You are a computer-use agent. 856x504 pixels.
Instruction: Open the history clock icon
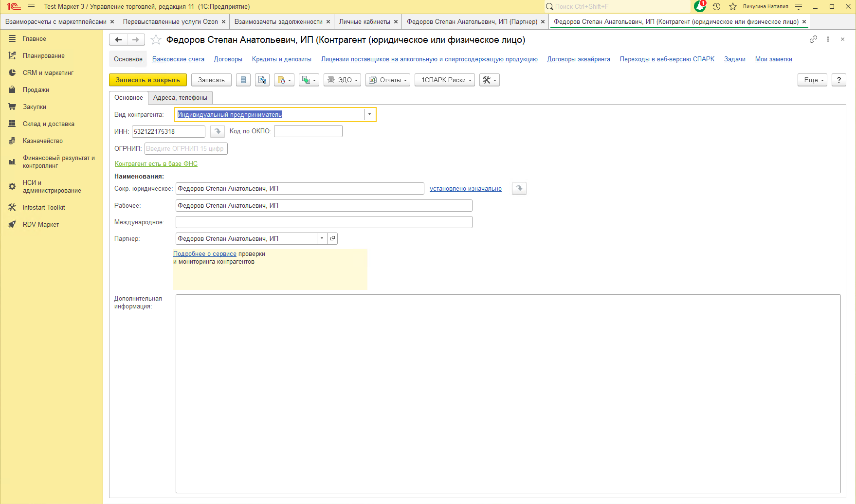point(716,6)
